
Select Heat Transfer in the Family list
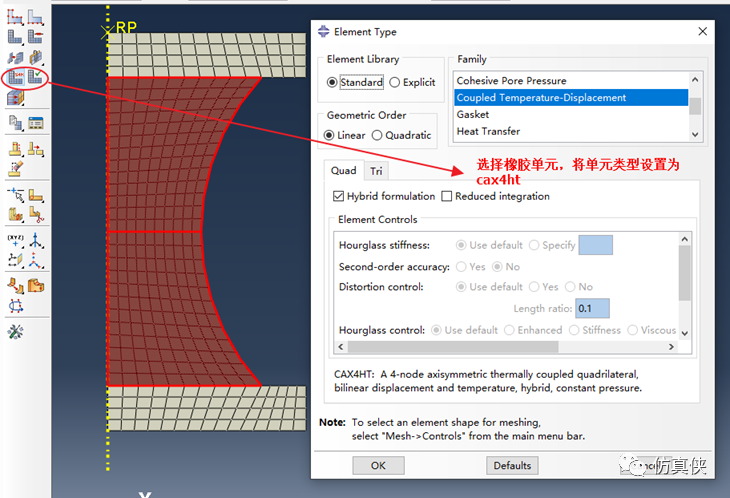pos(570,131)
